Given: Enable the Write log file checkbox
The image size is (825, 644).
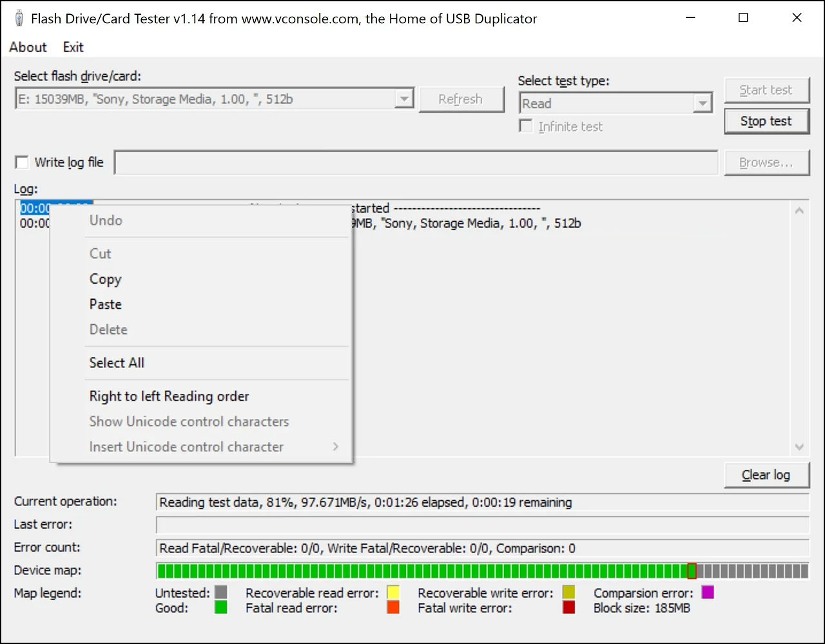Looking at the screenshot, I should pyautogui.click(x=21, y=162).
